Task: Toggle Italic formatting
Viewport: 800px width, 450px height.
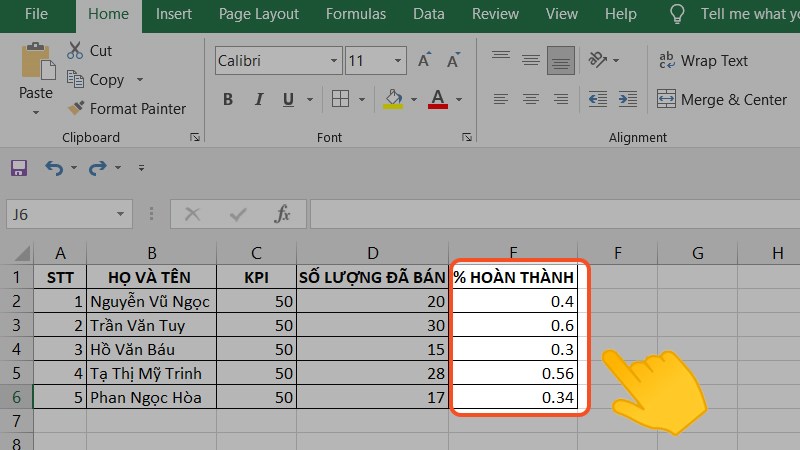Action: (258, 99)
